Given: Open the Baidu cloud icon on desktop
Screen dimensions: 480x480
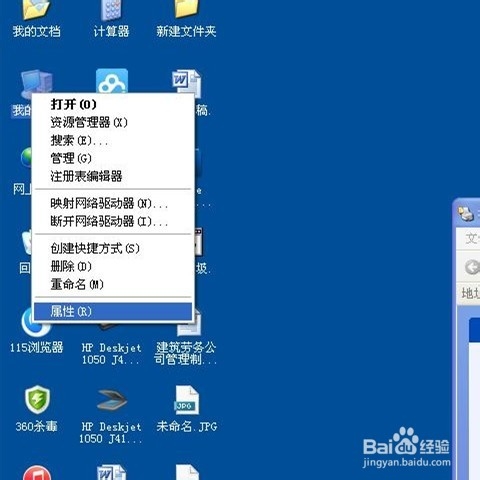Looking at the screenshot, I should [x=112, y=81].
